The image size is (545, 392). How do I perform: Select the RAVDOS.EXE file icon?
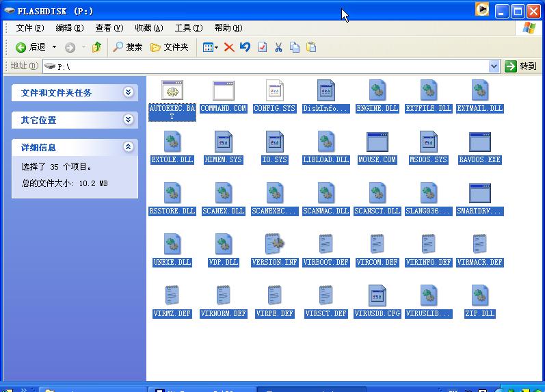click(x=479, y=142)
